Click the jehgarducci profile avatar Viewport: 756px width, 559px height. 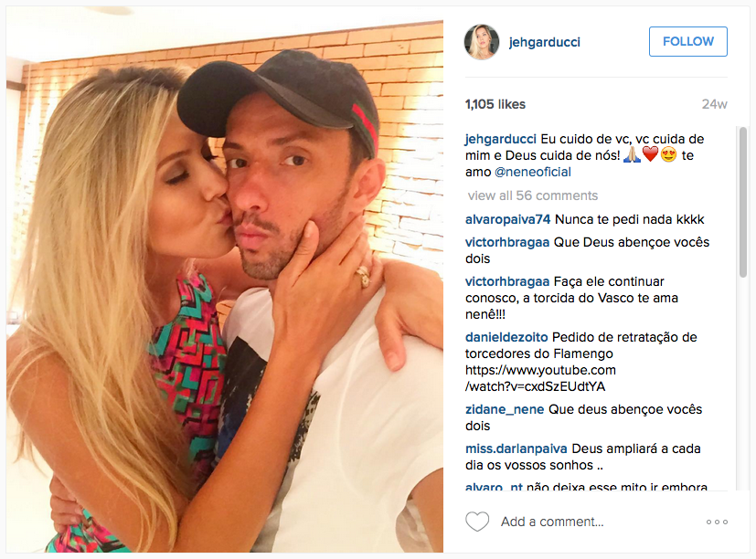click(482, 42)
